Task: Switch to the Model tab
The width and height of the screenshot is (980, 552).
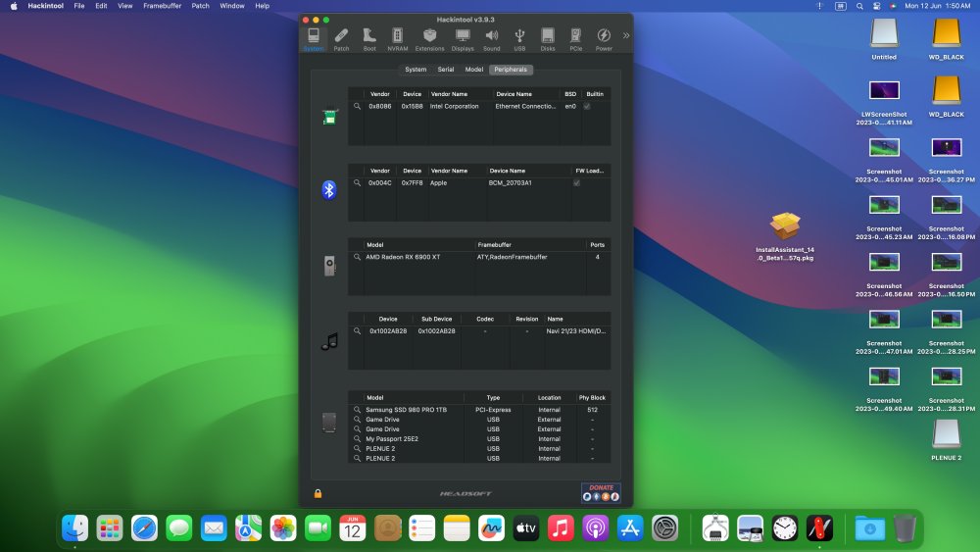Action: coord(473,70)
